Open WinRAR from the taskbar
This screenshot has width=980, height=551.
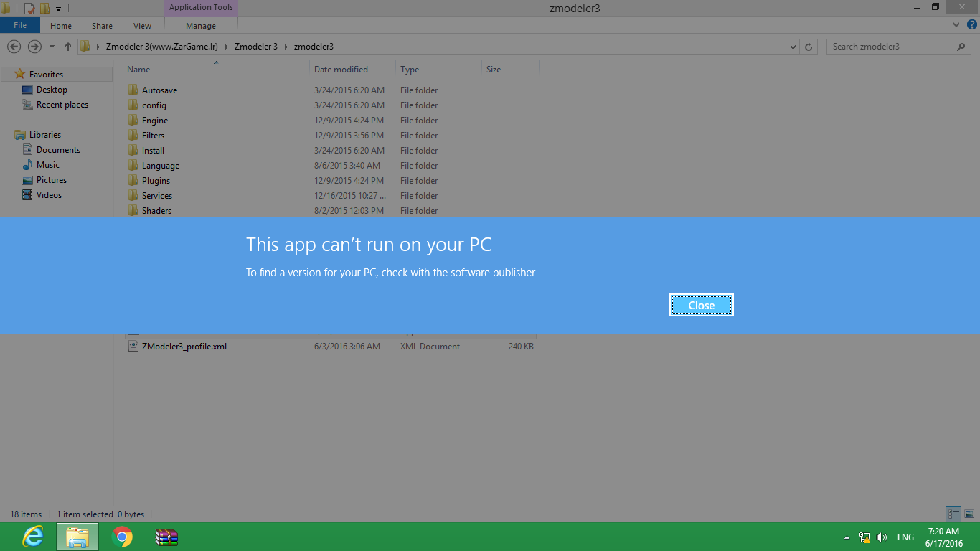click(166, 537)
